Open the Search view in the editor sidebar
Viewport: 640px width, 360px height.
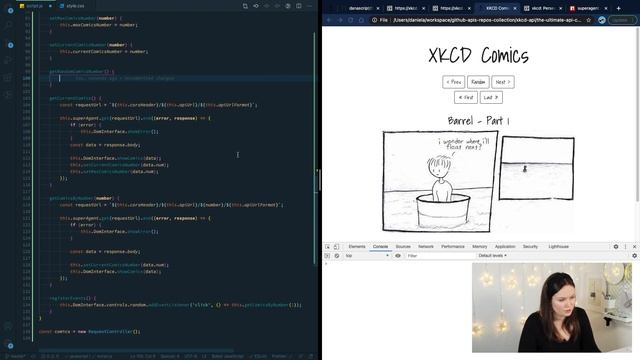click(x=8, y=26)
